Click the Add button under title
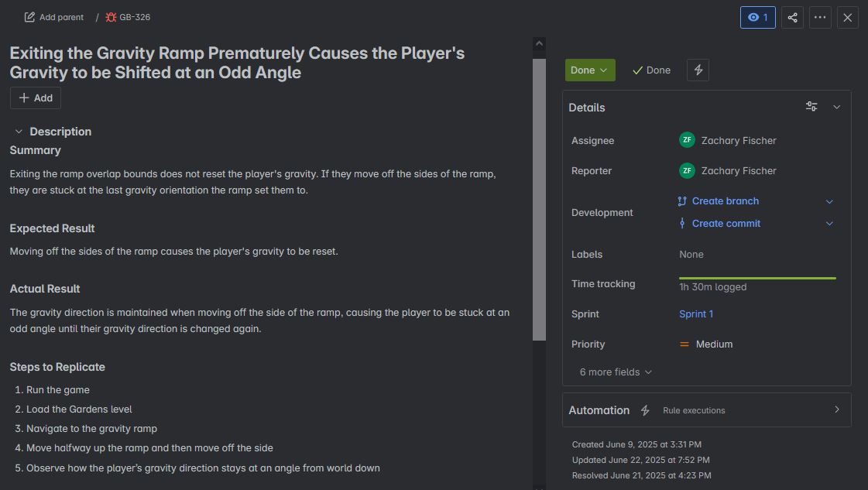 (x=36, y=98)
